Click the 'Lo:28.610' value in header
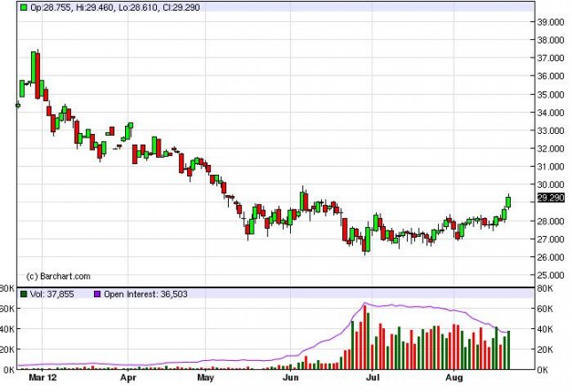Image resolution: width=572 pixels, height=392 pixels. pyautogui.click(x=137, y=7)
